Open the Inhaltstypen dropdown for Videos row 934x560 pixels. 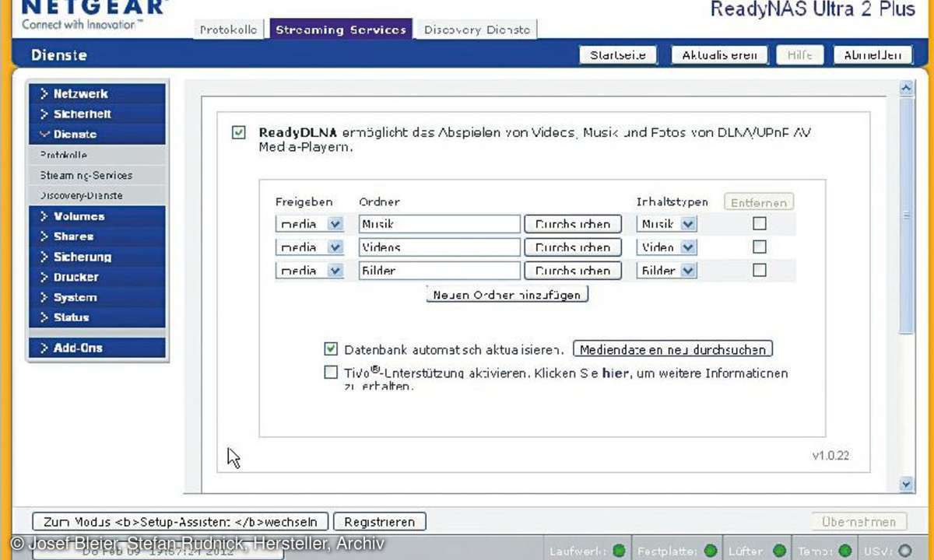[667, 247]
